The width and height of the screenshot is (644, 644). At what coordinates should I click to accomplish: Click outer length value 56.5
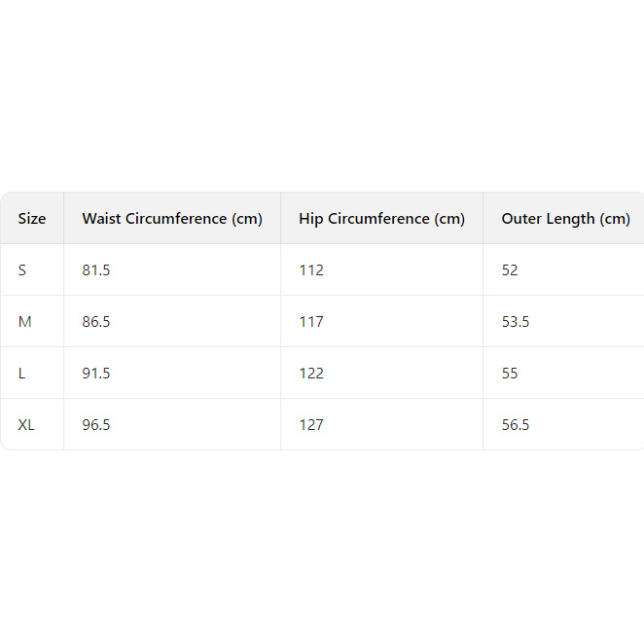point(516,425)
